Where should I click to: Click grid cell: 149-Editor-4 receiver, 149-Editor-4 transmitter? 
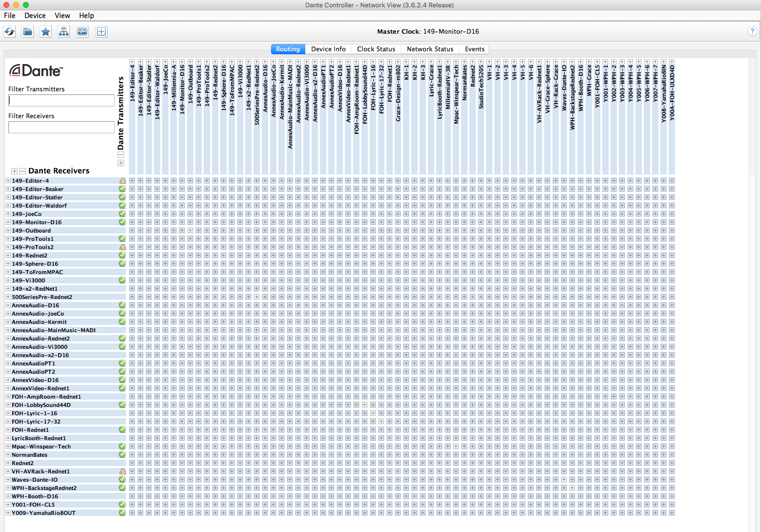tap(132, 181)
